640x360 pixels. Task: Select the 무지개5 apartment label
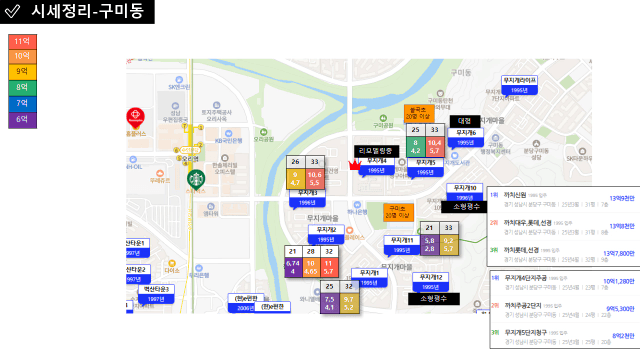(425, 167)
